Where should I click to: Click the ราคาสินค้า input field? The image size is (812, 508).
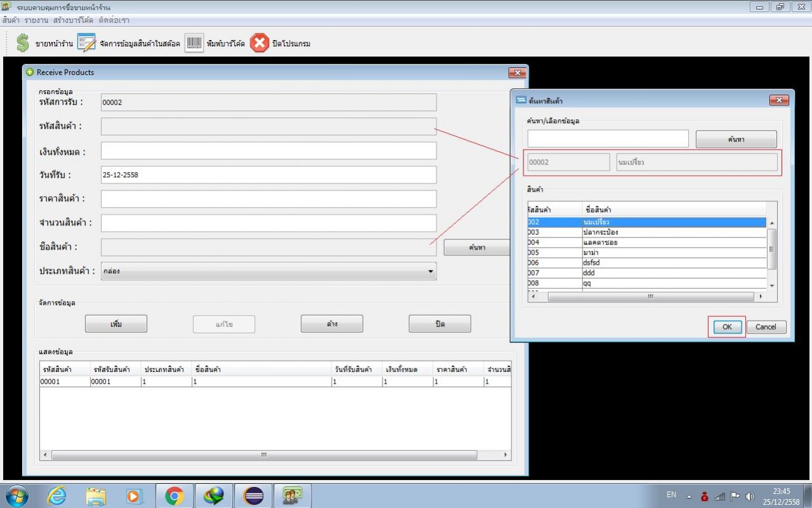point(268,199)
